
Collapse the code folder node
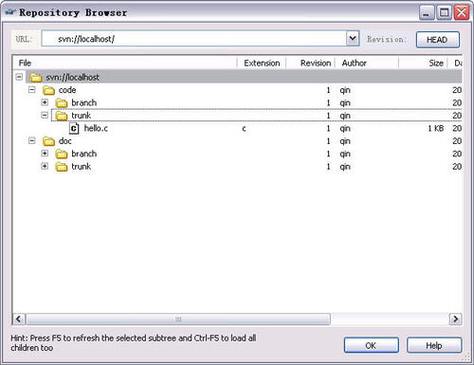click(x=32, y=90)
